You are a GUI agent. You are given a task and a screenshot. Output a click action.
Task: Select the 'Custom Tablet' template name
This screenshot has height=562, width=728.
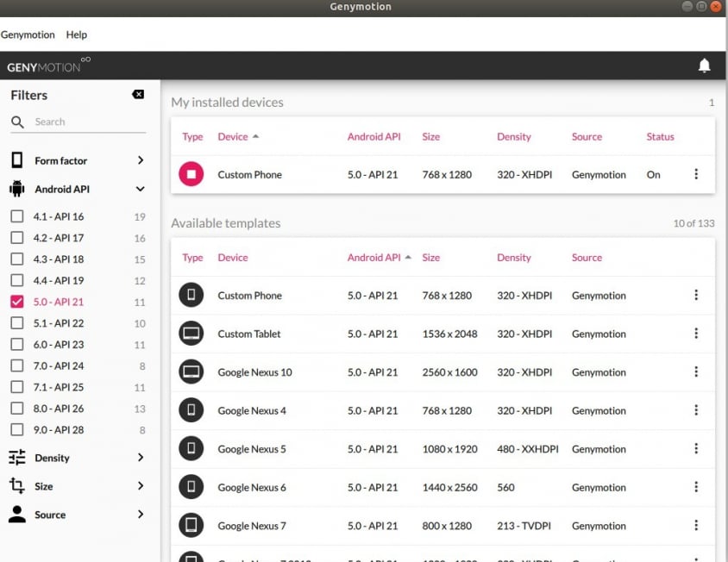tap(249, 334)
